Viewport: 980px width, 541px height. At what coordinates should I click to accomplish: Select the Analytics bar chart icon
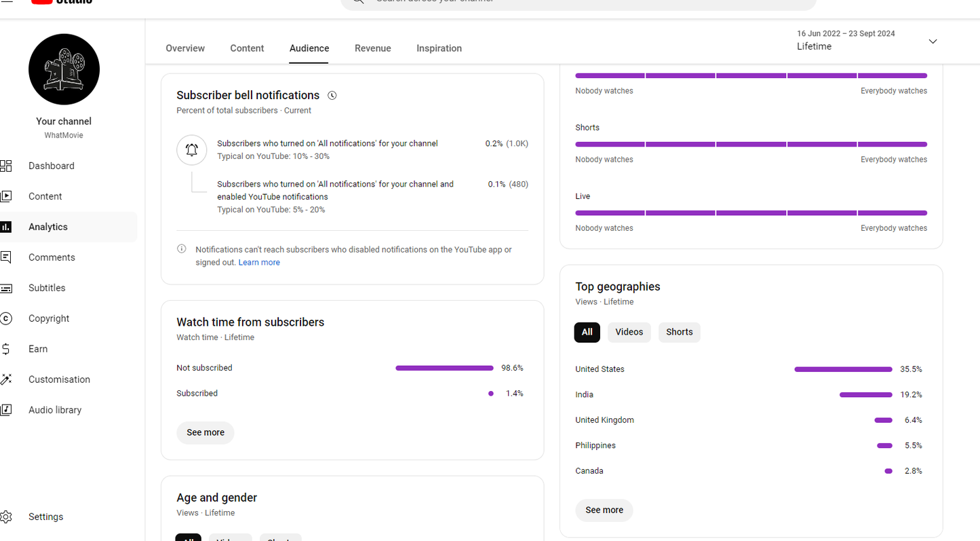[6, 227]
